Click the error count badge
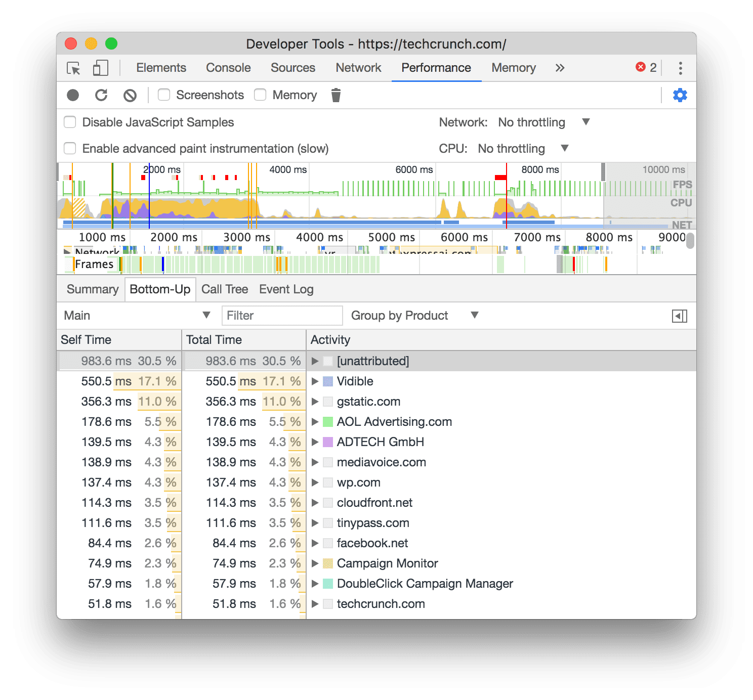The image size is (753, 700). [646, 66]
